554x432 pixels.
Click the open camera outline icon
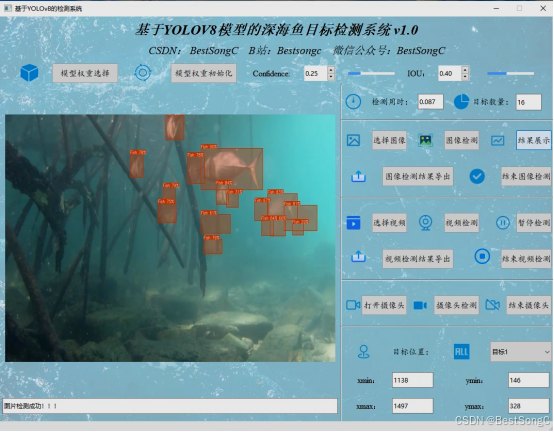point(353,305)
